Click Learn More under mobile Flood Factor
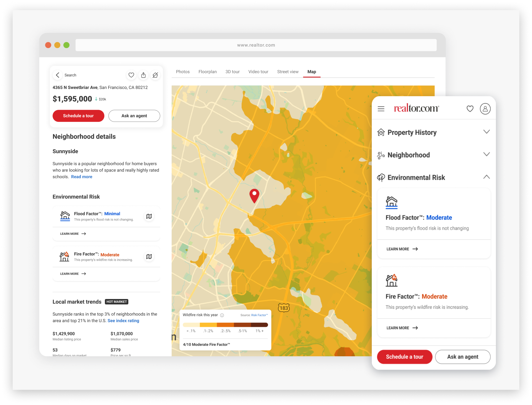This screenshot has height=405, width=532. click(x=402, y=249)
